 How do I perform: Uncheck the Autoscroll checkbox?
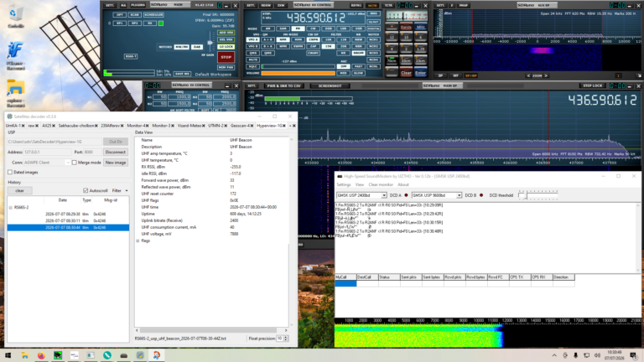[x=86, y=190]
